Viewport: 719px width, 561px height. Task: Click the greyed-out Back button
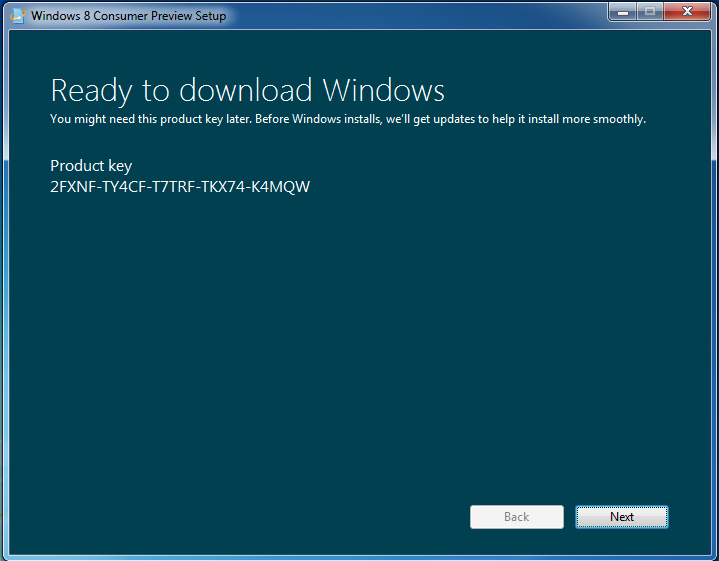[x=516, y=517]
